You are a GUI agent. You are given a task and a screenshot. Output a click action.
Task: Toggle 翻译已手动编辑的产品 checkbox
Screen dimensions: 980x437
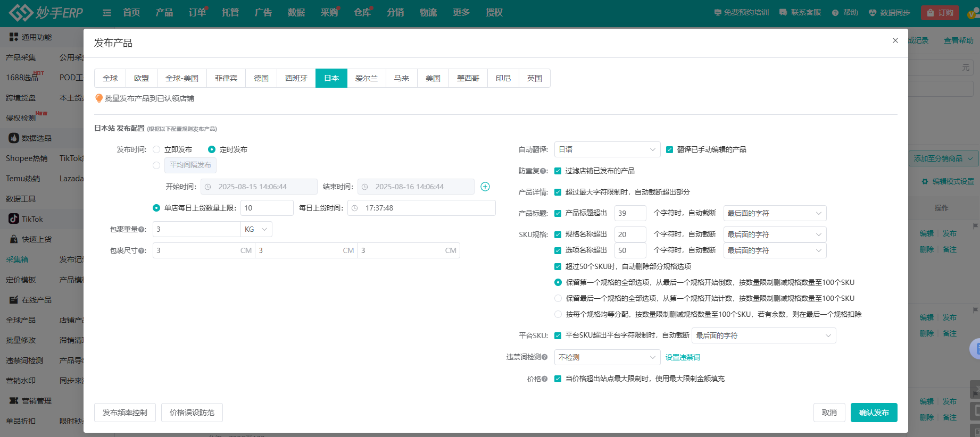click(x=669, y=149)
